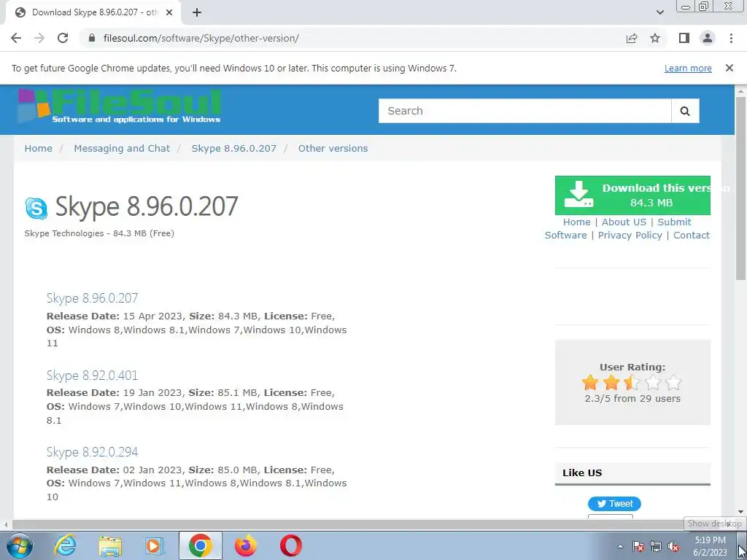Viewport: 747px width, 560px height.
Task: Open Skype 8.92.0.294 version entry
Action: point(93,452)
